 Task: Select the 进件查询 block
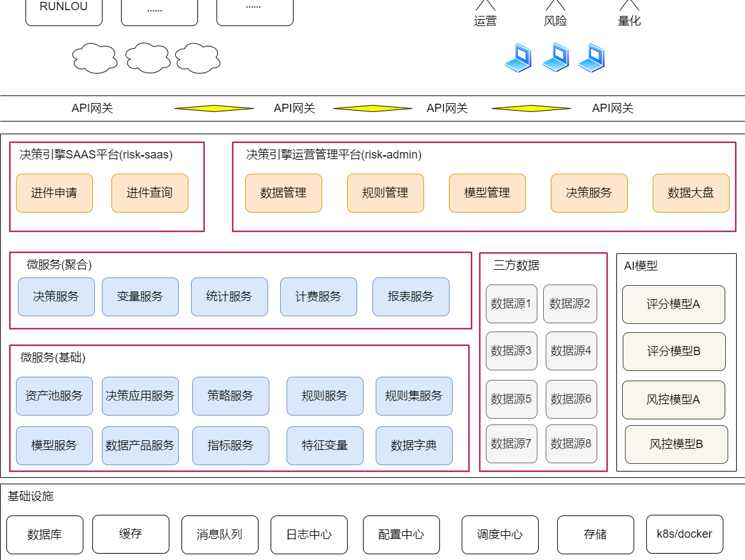tap(150, 193)
